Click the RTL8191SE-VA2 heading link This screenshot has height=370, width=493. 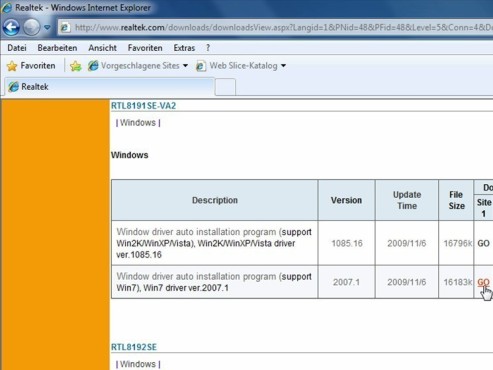pos(143,106)
